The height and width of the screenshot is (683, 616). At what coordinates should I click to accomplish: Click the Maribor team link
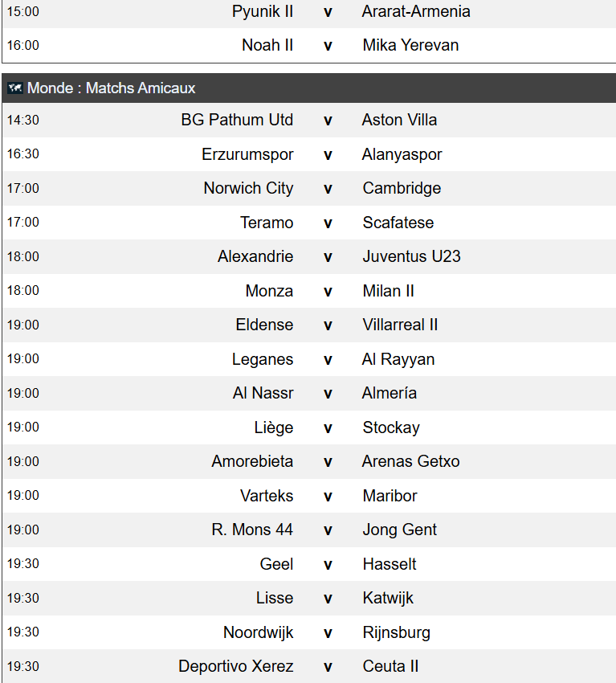[390, 496]
